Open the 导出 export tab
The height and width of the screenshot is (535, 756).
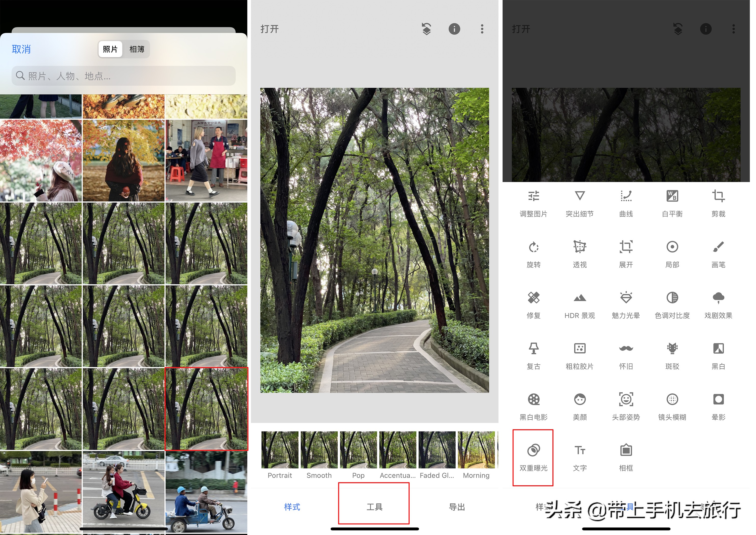pyautogui.click(x=457, y=507)
